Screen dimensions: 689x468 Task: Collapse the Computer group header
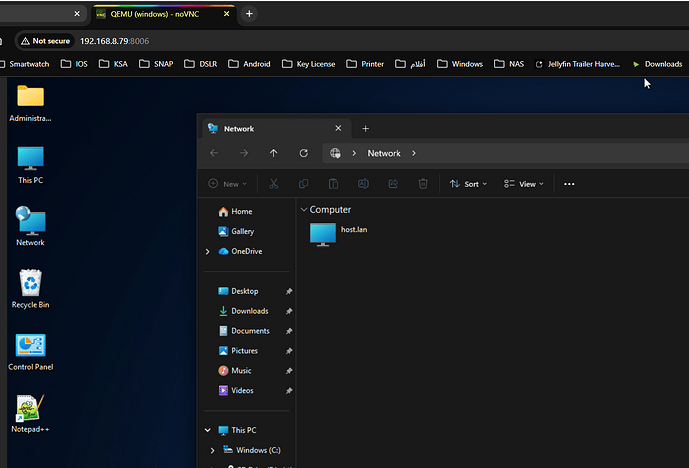303,210
